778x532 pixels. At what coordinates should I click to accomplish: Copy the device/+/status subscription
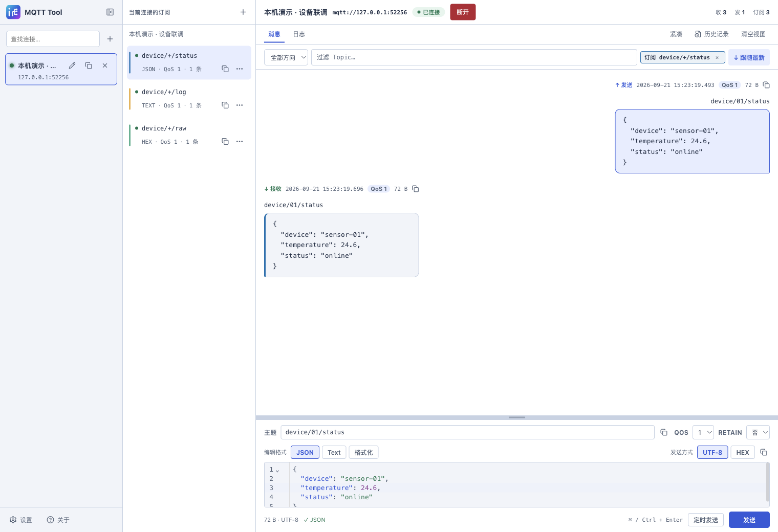point(225,69)
